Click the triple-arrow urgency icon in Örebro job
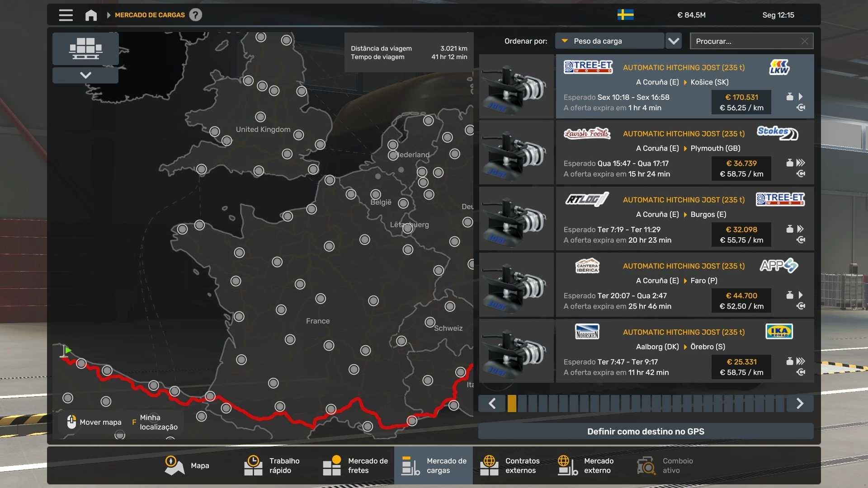 pyautogui.click(x=801, y=361)
